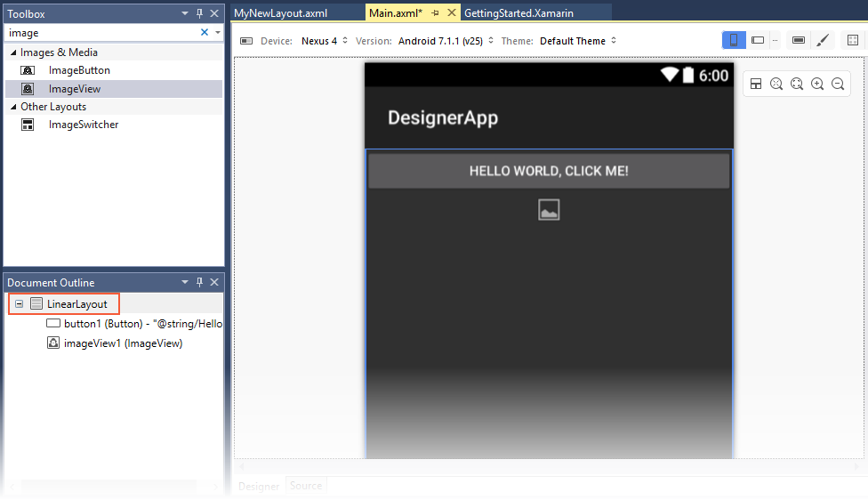Click the button1 icon in outline
The height and width of the screenshot is (500, 868).
point(53,323)
